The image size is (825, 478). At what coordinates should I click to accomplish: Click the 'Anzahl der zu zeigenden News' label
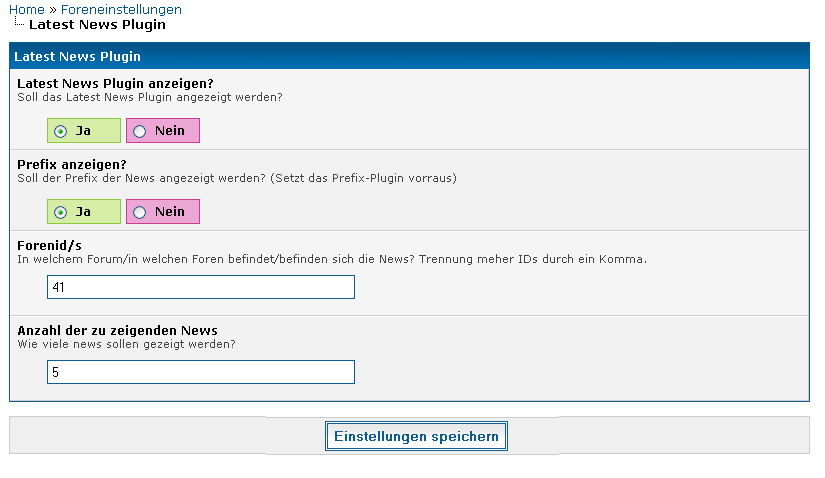(x=117, y=330)
